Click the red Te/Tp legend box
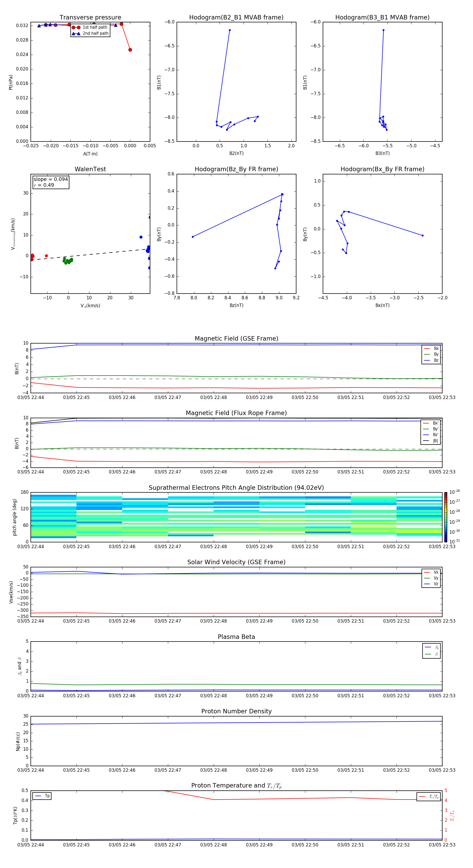The image size is (473, 868). coord(429,797)
